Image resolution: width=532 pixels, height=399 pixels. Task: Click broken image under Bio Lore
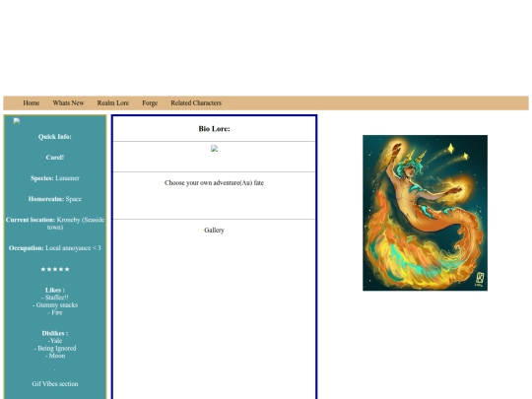tap(214, 149)
